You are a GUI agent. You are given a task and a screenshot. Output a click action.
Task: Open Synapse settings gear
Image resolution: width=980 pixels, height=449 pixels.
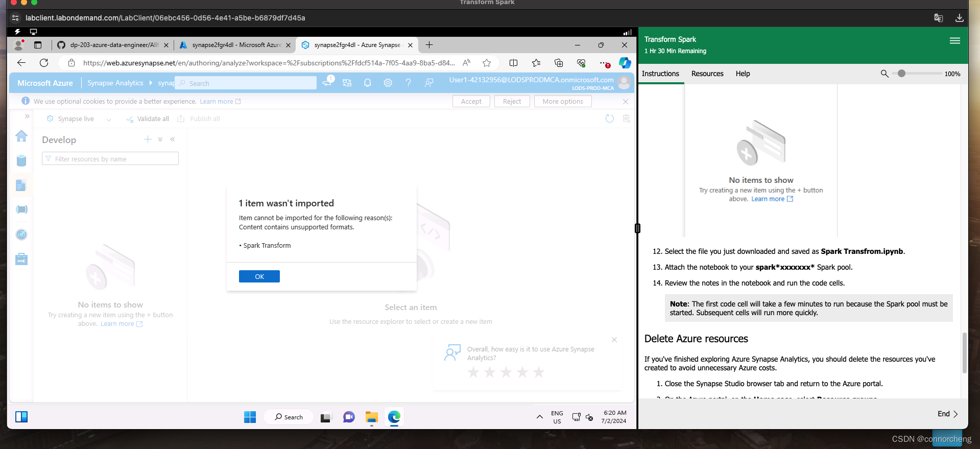pyautogui.click(x=388, y=83)
